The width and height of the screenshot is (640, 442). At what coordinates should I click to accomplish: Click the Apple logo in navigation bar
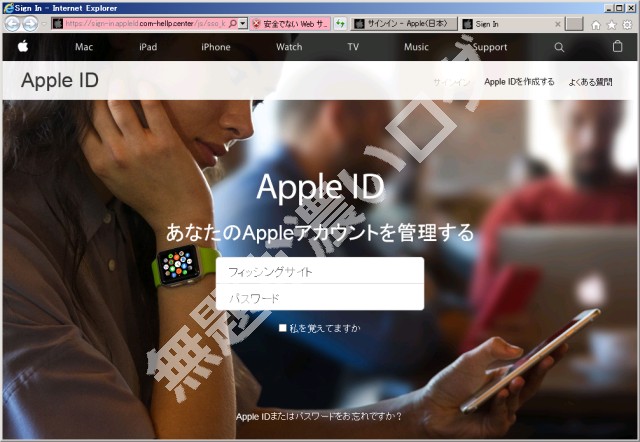pyautogui.click(x=23, y=46)
